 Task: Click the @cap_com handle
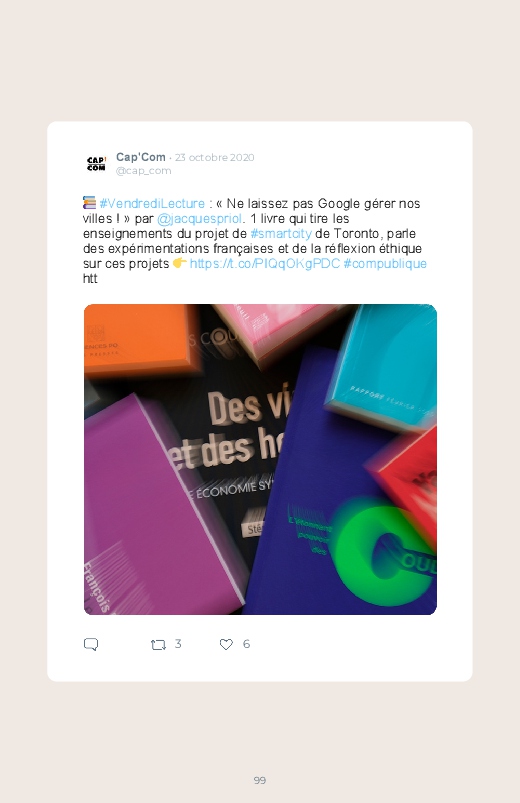pos(143,171)
